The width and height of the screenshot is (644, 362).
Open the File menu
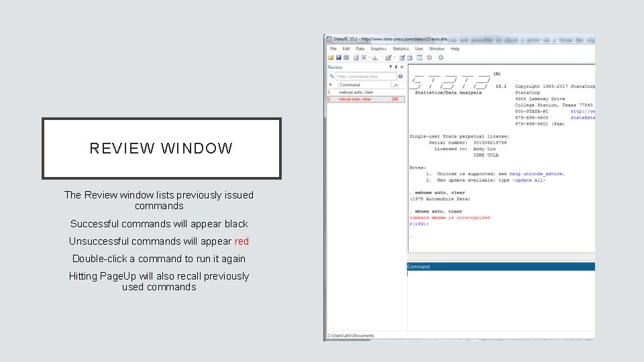(333, 49)
